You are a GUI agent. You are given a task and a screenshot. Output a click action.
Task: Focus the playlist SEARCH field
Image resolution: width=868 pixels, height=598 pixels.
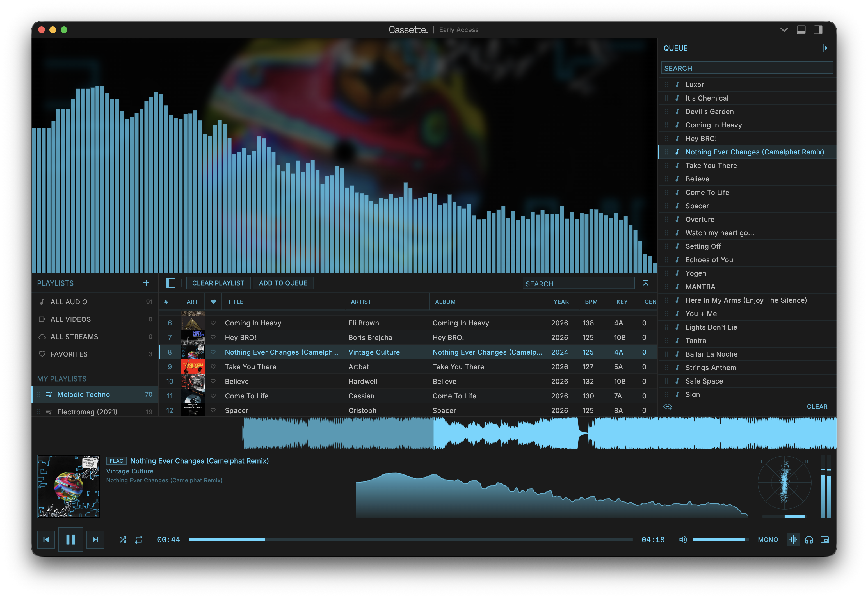(578, 283)
